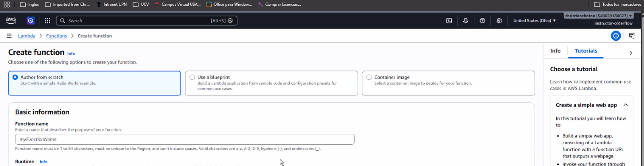Open the help question mark menu
Image resolution: width=644 pixels, height=166 pixels.
pos(482,21)
